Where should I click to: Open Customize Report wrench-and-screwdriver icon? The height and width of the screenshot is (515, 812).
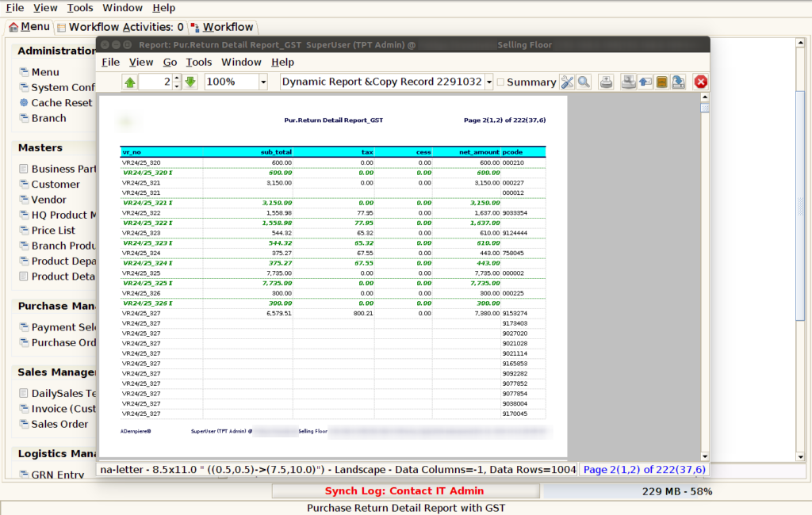pos(567,82)
